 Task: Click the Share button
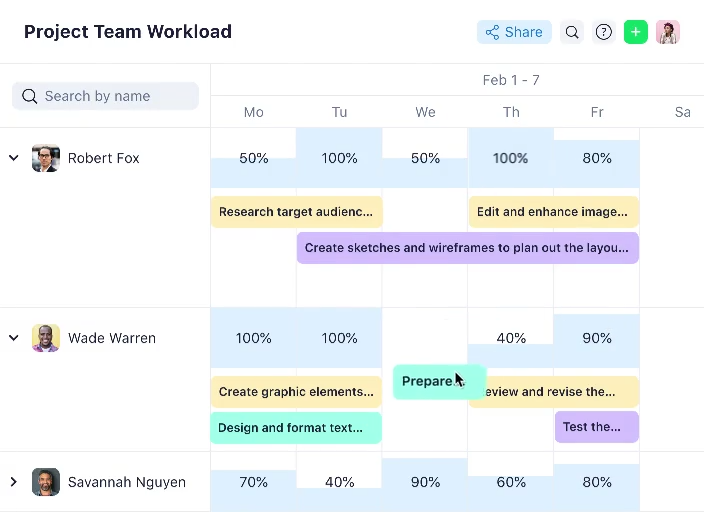point(514,32)
